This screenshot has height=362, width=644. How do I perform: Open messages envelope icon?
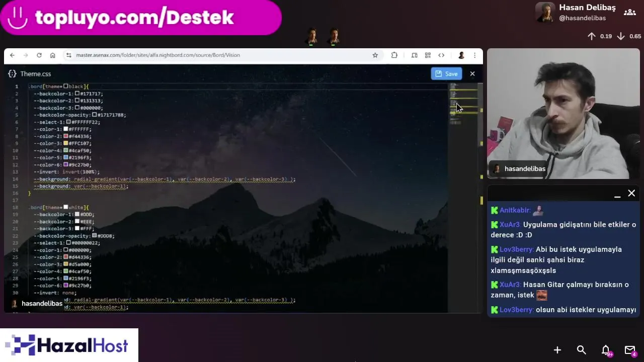click(x=630, y=350)
